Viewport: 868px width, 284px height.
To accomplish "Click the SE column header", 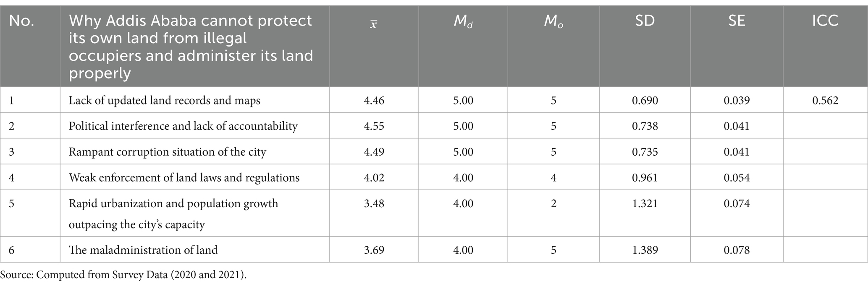I will (737, 21).
